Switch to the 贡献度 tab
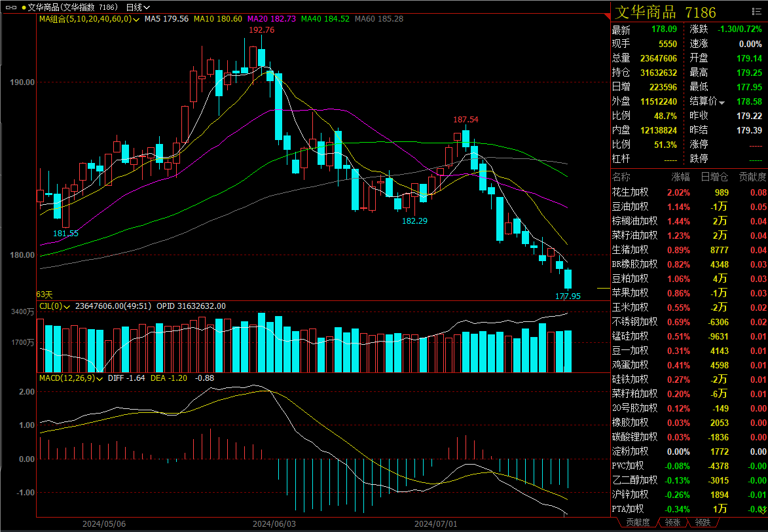This screenshot has height=532, width=768. (x=637, y=523)
